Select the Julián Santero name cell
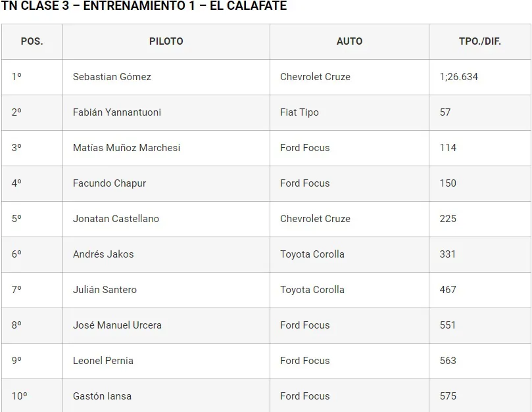Image resolution: width=532 pixels, height=412 pixels. (x=105, y=290)
